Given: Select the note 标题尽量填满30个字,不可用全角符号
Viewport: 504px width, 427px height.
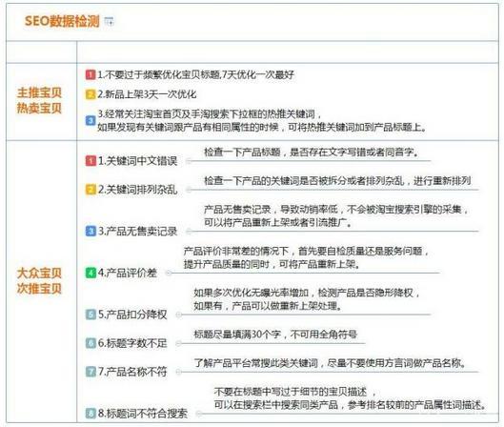Looking at the screenshot, I should [x=275, y=335].
